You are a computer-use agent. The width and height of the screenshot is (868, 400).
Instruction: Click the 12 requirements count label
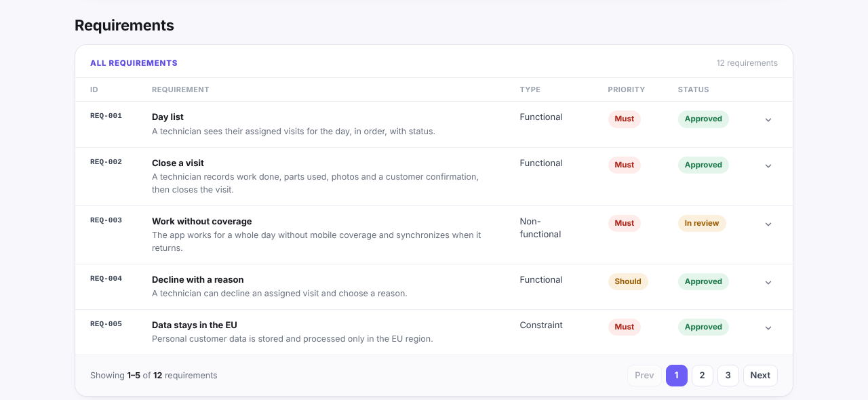coord(747,63)
